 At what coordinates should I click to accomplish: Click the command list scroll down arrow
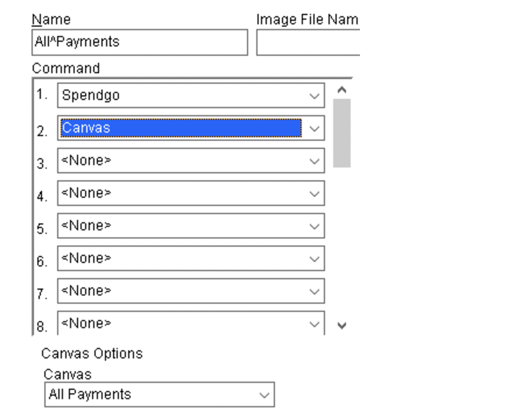click(342, 325)
